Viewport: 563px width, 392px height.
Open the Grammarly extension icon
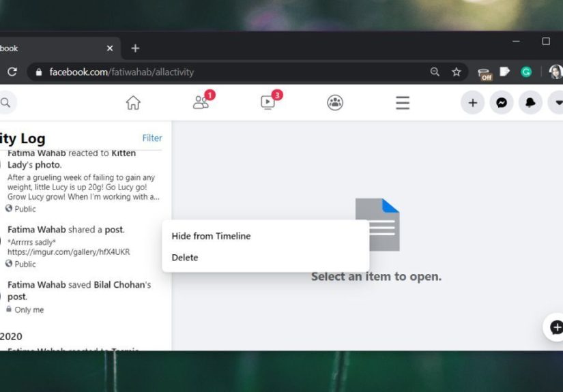(526, 72)
